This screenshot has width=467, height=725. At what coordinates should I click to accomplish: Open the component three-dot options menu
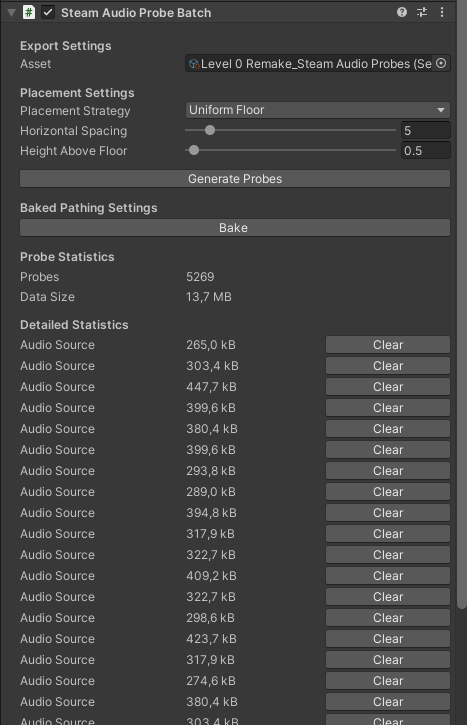coord(442,12)
